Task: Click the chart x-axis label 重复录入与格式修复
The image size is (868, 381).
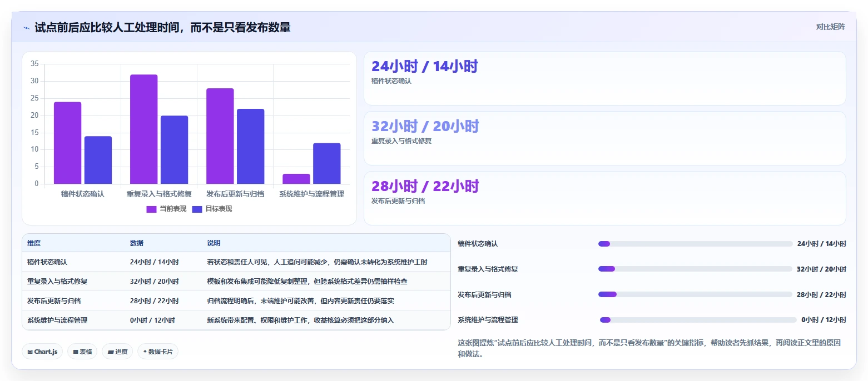Action: coord(159,194)
